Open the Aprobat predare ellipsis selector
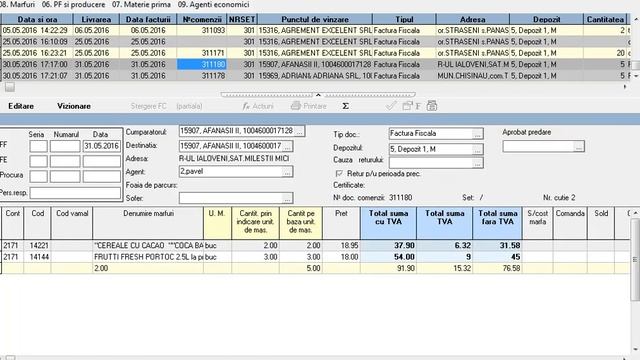The width and height of the screenshot is (640, 360). [x=578, y=147]
